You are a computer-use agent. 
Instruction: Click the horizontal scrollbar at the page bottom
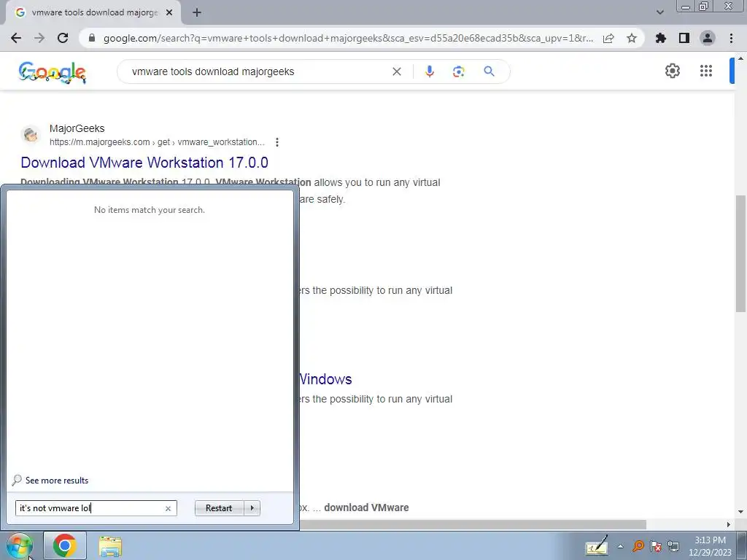coord(472,524)
